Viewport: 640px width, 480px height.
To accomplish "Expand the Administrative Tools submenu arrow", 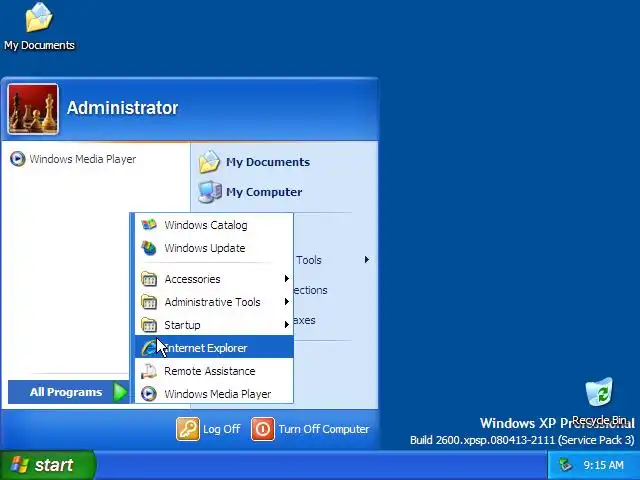I will (287, 302).
